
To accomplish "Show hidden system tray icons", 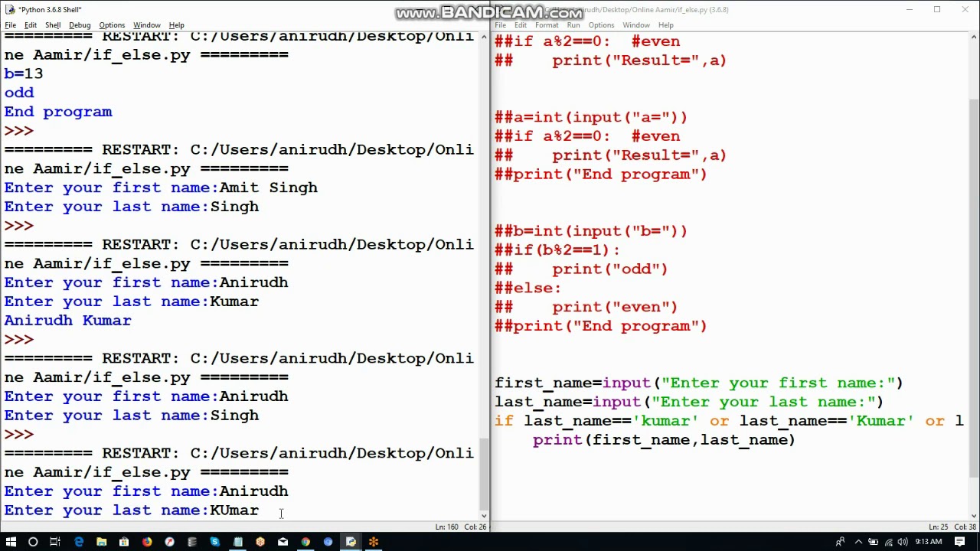I will [x=858, y=542].
